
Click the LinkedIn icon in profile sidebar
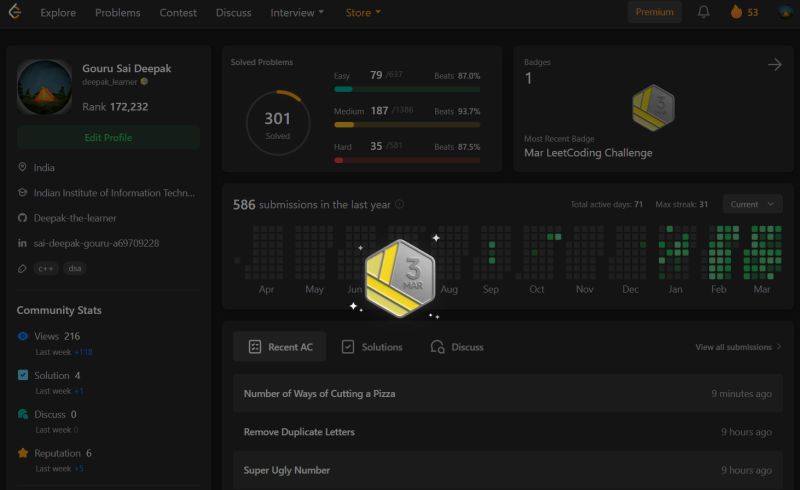pyautogui.click(x=22, y=243)
